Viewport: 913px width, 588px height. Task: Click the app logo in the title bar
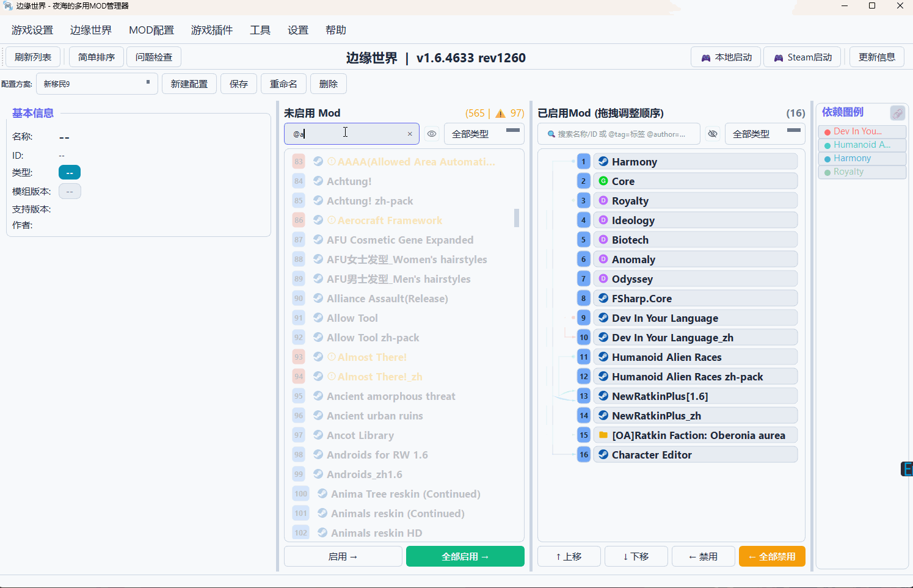pos(7,7)
